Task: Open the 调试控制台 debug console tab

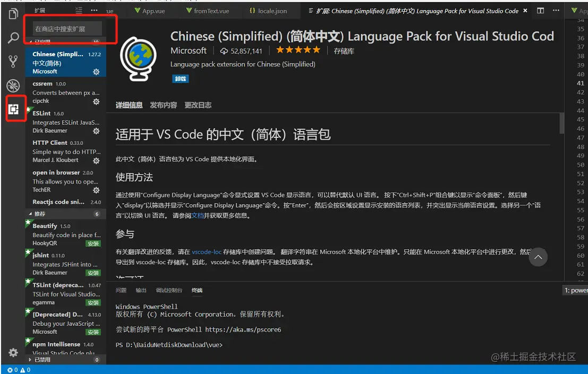Action: pos(169,290)
